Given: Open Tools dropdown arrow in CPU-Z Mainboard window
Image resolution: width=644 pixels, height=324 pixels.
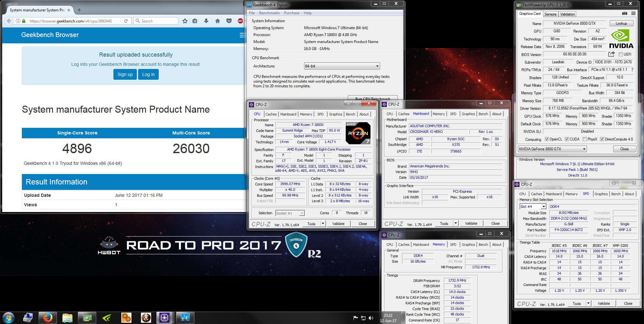Looking at the screenshot, I should [456, 223].
